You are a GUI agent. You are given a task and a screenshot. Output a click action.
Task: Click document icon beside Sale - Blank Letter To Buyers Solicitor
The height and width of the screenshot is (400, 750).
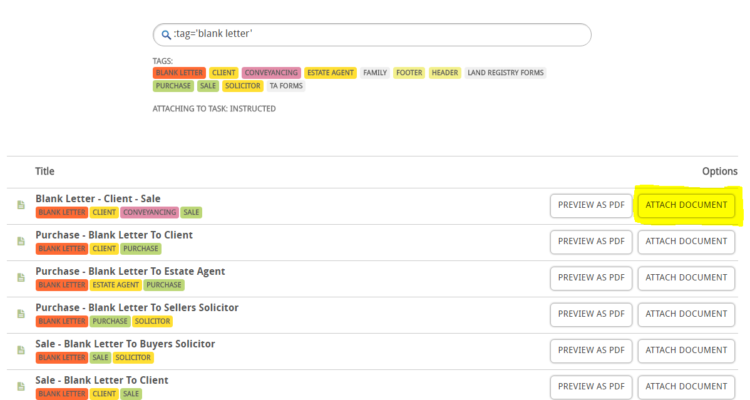tap(21, 350)
